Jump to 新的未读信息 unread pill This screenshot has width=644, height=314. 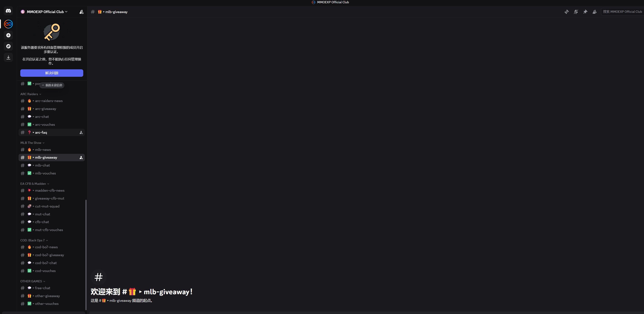52,85
